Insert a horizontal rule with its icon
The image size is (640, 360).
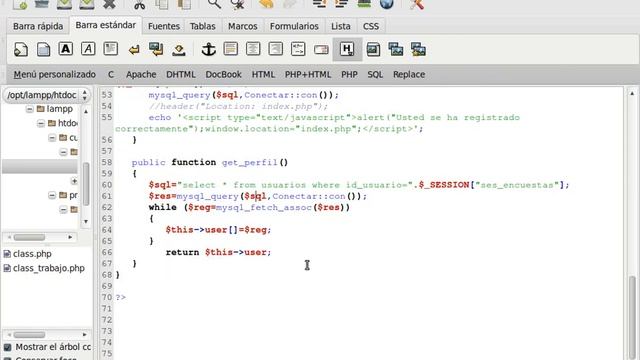(x=231, y=49)
